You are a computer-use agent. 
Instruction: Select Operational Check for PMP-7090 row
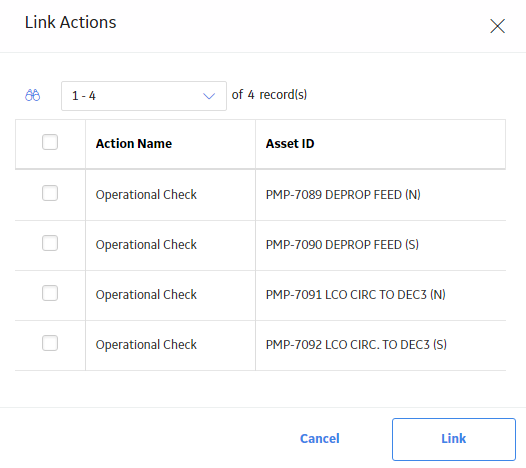(146, 245)
